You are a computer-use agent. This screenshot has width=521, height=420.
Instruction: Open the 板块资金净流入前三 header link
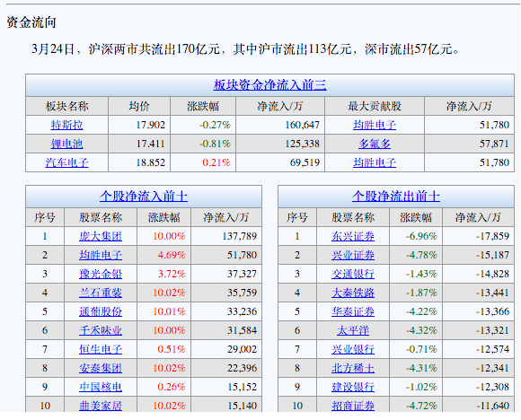click(x=269, y=85)
